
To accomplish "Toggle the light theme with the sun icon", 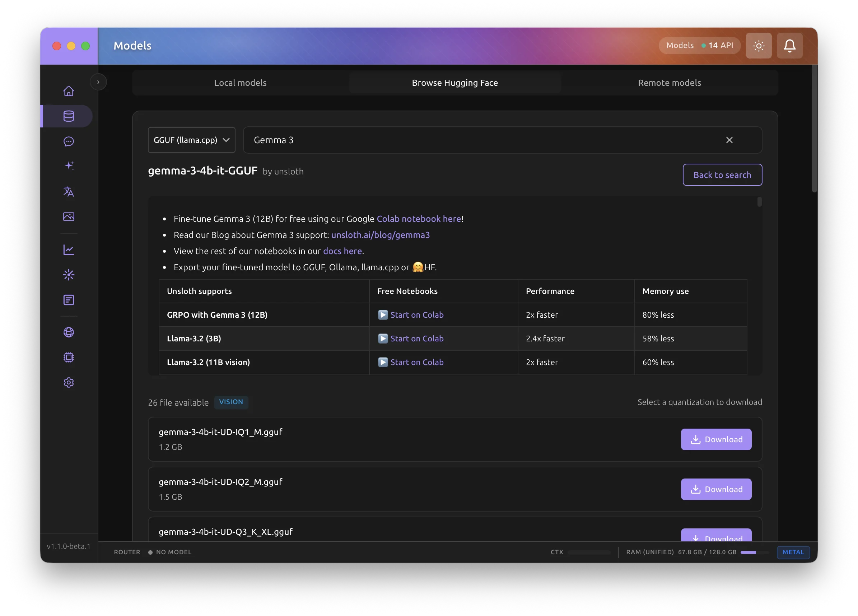I will pos(759,45).
